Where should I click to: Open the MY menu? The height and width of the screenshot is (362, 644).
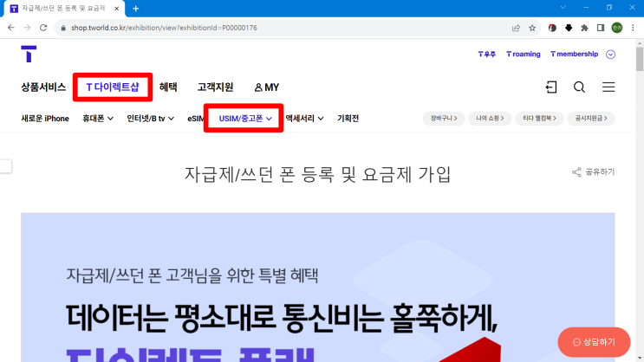pos(267,87)
